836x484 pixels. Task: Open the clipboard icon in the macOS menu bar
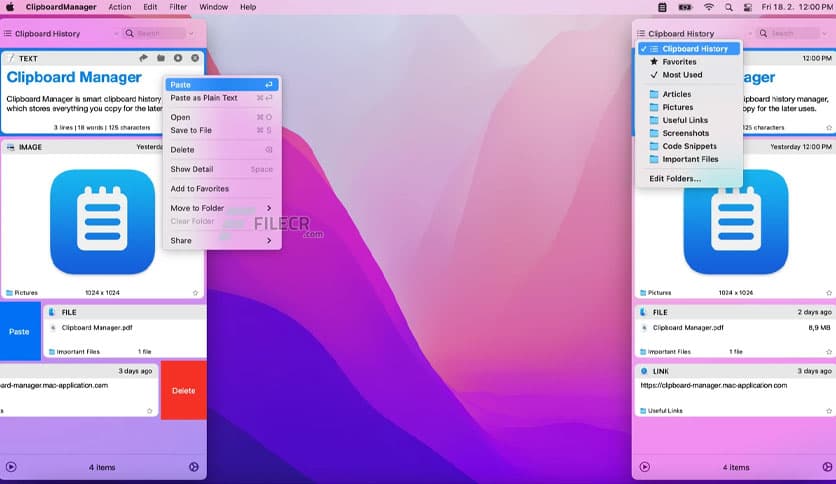(662, 7)
